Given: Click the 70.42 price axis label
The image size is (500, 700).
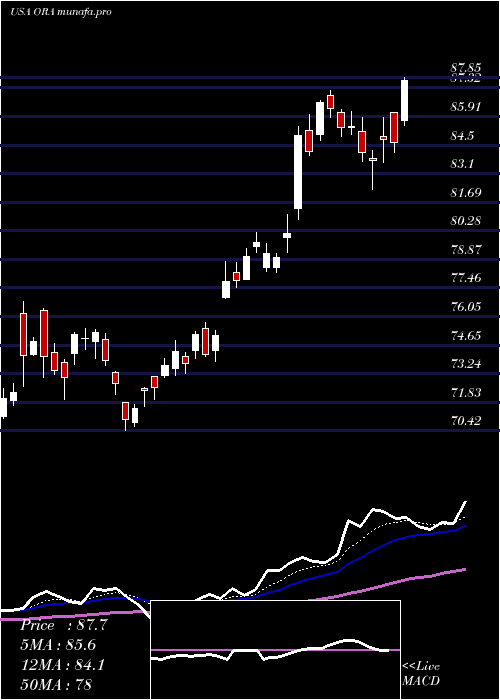Looking at the screenshot, I should 466,421.
